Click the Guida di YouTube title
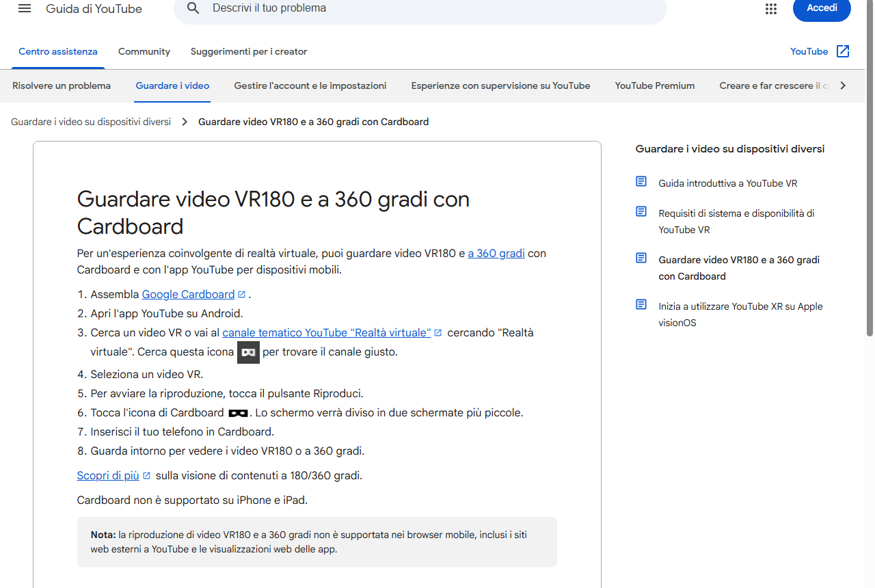Screen dimensions: 875x588 coord(94,9)
